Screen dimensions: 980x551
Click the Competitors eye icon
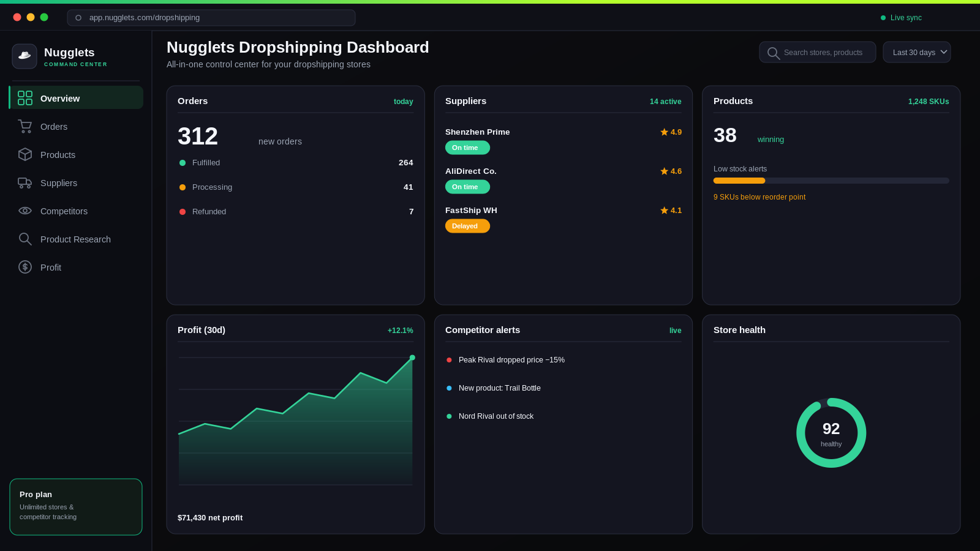[25, 211]
